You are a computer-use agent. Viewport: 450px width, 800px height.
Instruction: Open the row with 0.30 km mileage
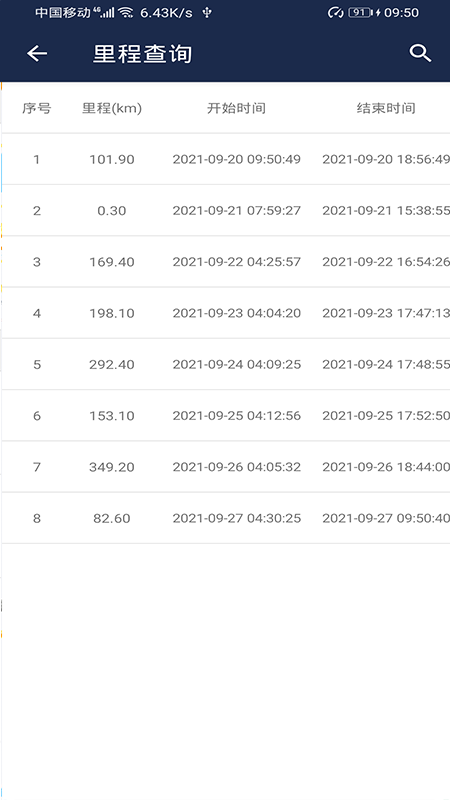pos(226,210)
